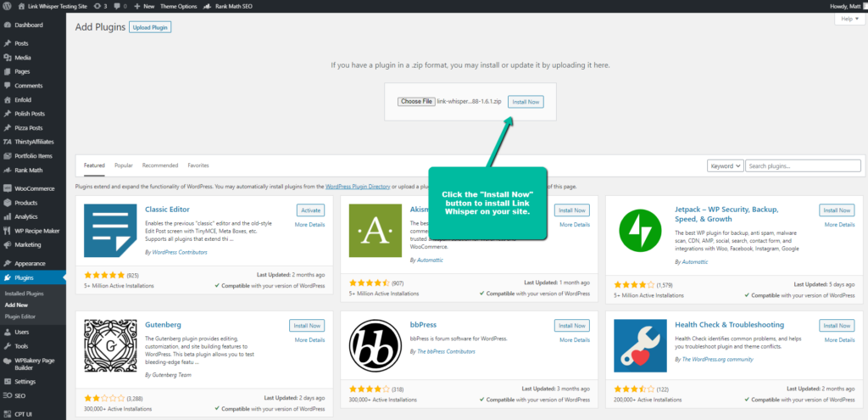868x420 pixels.
Task: Click the Pizza Posts pin icon
Action: [7, 127]
